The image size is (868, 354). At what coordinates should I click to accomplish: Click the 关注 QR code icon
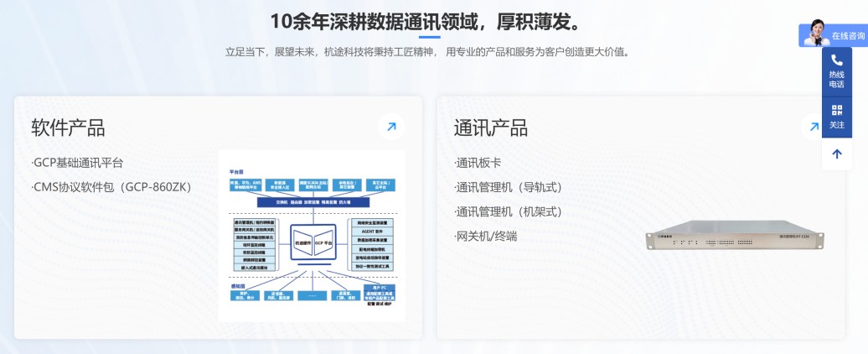pos(836,110)
